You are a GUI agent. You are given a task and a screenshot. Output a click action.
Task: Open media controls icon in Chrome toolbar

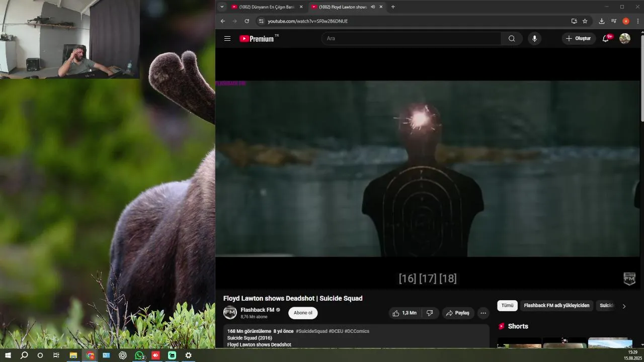[614, 21]
